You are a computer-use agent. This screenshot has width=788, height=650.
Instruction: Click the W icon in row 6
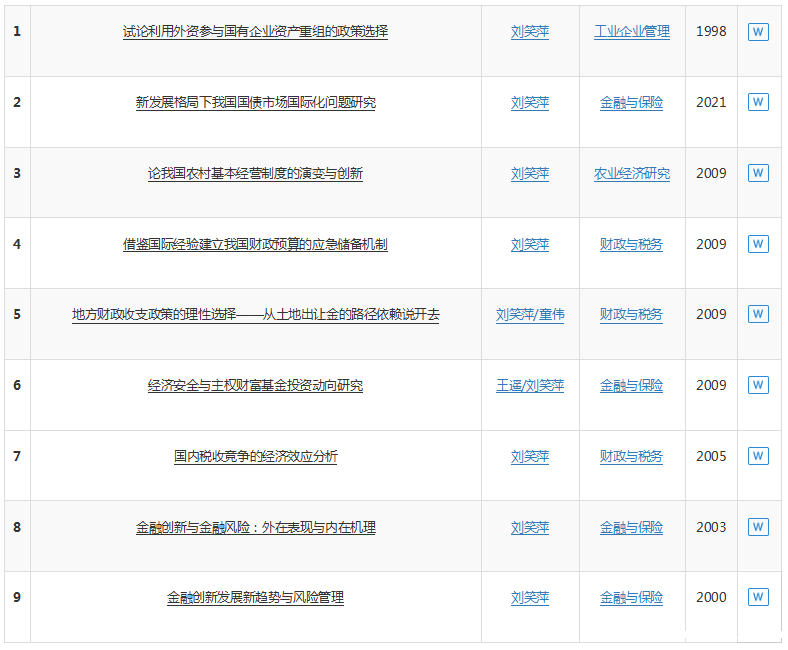tap(758, 385)
